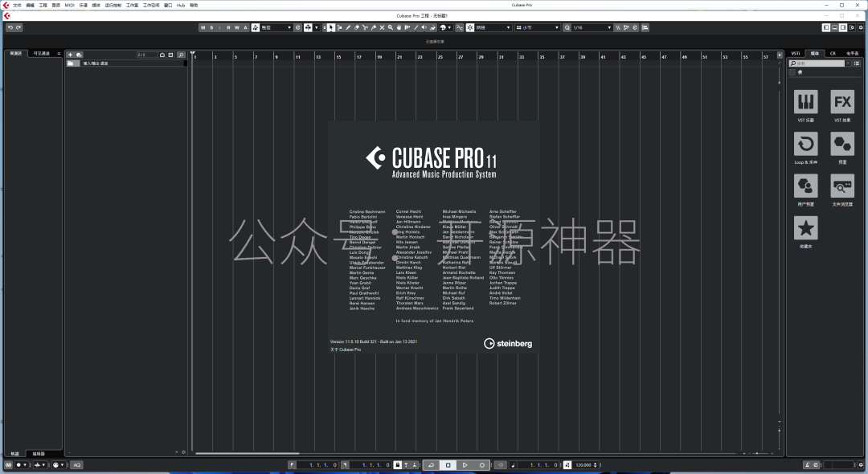
Task: Select the Object Selection arrow tool
Action: (330, 27)
